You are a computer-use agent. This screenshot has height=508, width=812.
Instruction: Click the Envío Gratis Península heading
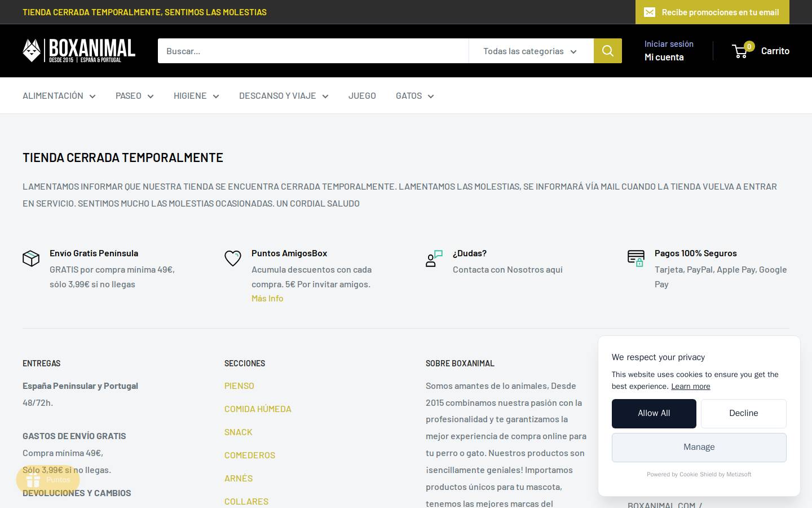(x=94, y=253)
